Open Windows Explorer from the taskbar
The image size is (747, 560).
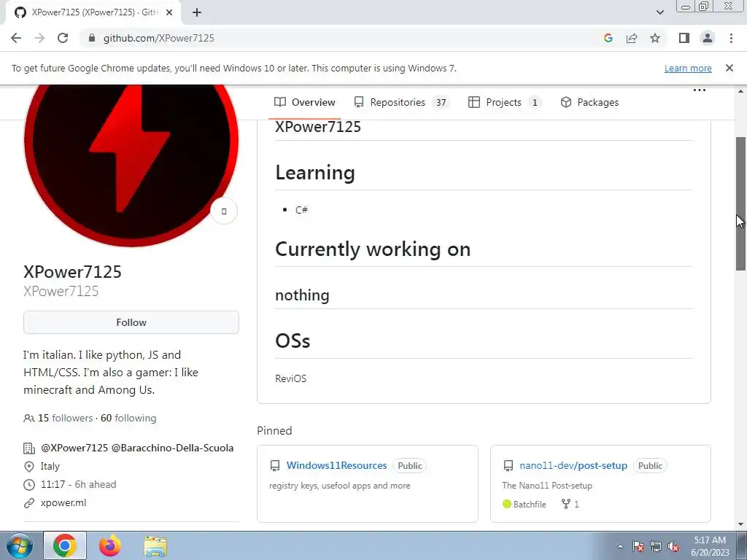(155, 547)
